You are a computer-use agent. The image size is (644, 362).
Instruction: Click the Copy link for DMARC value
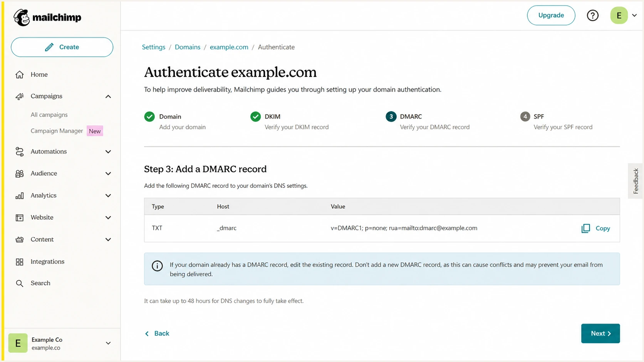point(603,229)
